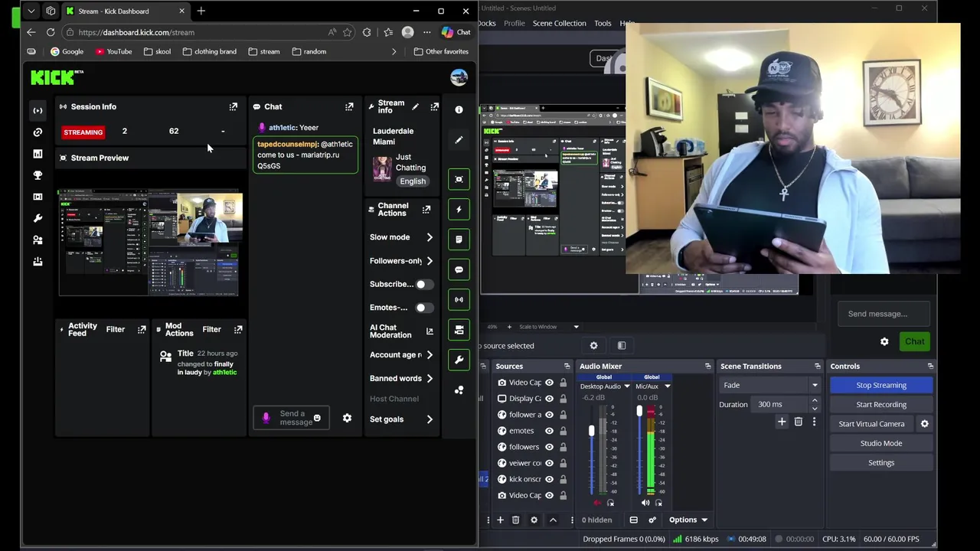Expand Account age restriction options
The height and width of the screenshot is (551, 980).
coord(430,355)
